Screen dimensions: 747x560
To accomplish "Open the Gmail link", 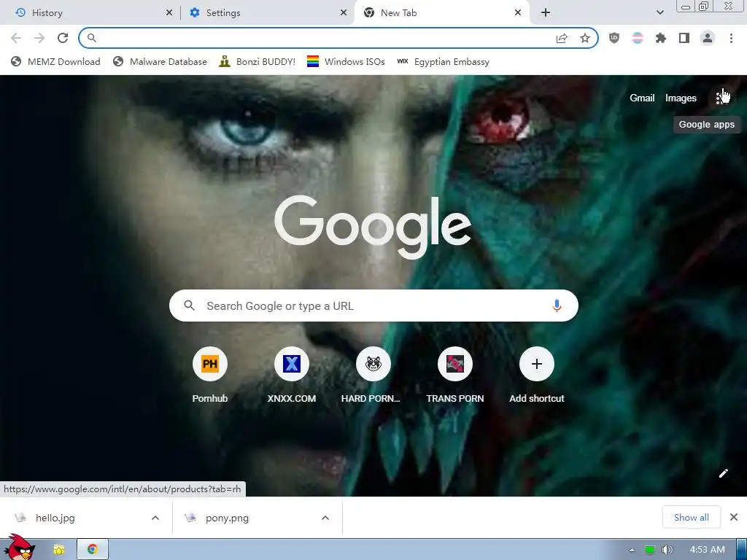I will click(642, 98).
